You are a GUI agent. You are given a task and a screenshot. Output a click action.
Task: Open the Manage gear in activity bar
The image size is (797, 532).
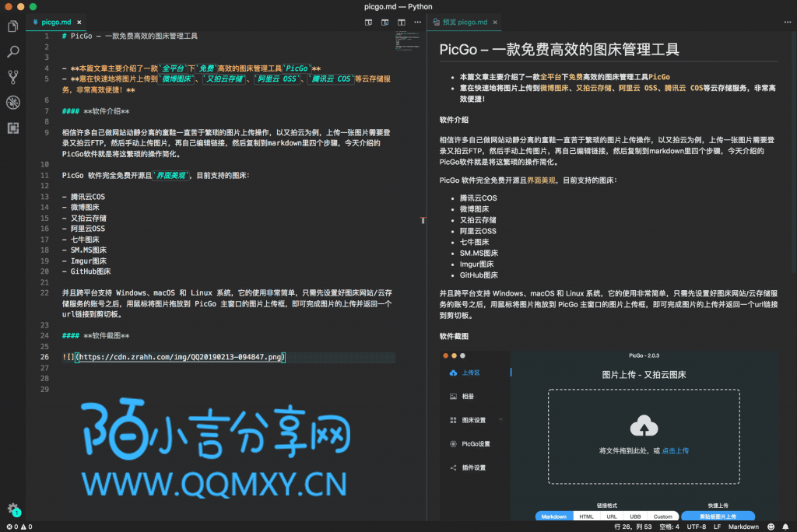(x=12, y=509)
